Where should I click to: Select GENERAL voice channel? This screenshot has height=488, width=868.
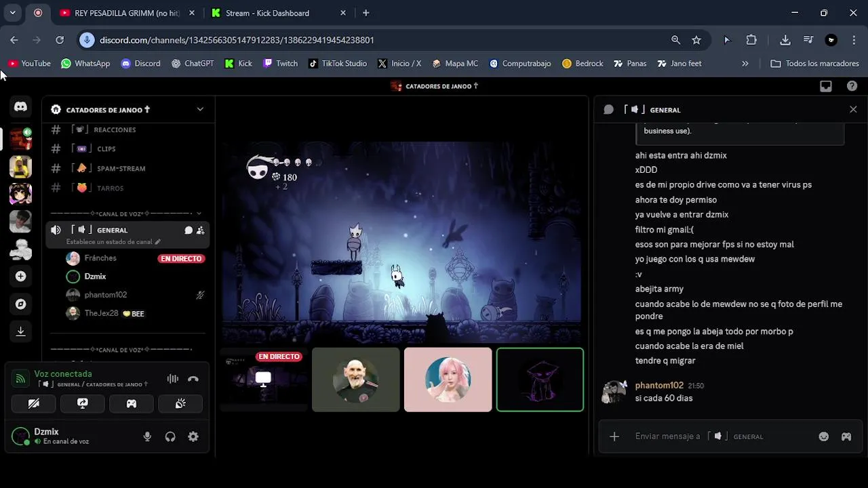point(127,235)
